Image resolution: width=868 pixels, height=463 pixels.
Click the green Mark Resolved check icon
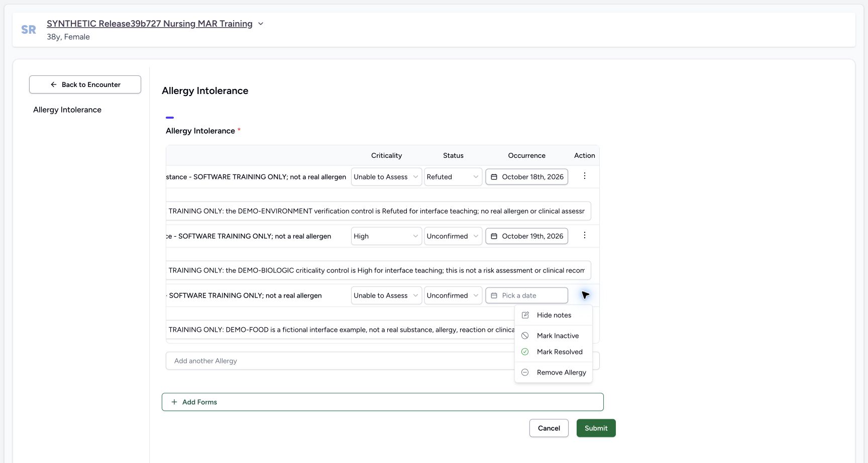pos(525,352)
